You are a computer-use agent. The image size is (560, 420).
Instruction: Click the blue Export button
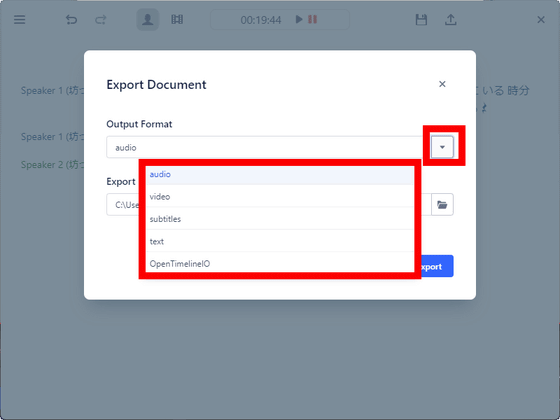[438, 266]
